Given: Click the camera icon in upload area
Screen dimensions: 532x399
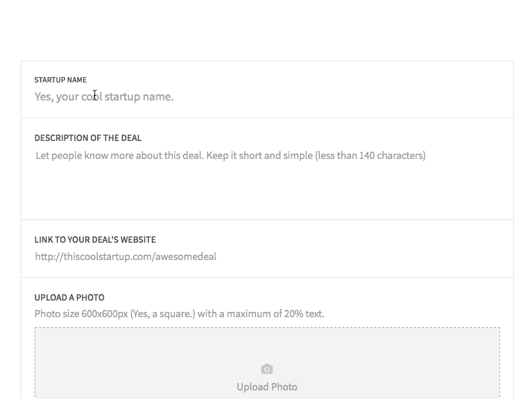Looking at the screenshot, I should tap(267, 369).
